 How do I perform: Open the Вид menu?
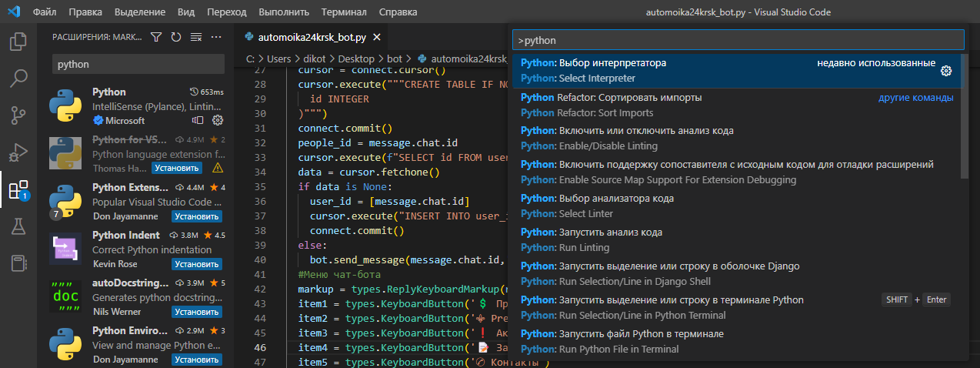coord(185,12)
